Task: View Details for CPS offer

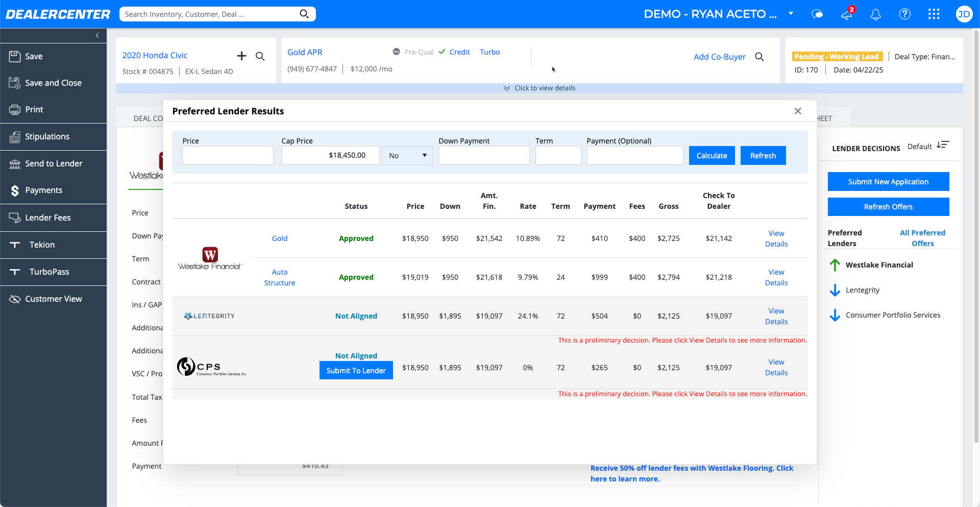Action: pyautogui.click(x=776, y=367)
